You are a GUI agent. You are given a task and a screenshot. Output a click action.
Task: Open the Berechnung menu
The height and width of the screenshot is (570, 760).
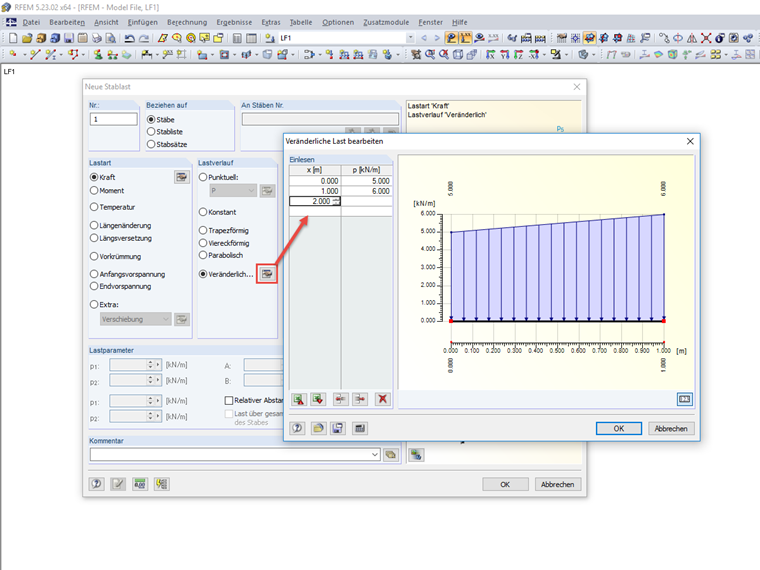tap(187, 22)
